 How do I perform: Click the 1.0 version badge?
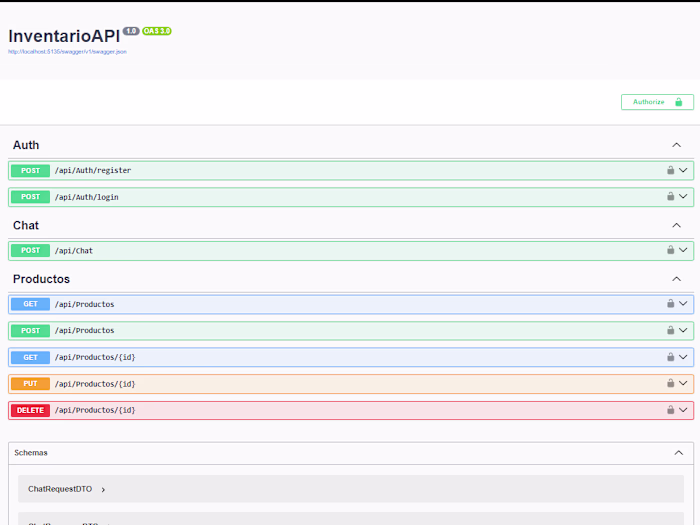(131, 31)
